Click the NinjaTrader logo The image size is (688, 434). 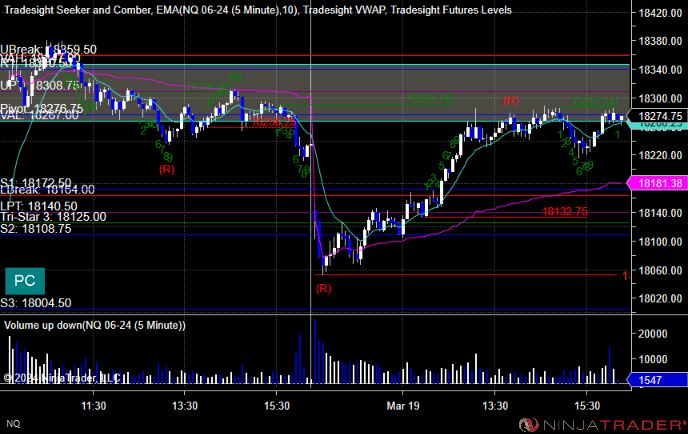(x=602, y=425)
